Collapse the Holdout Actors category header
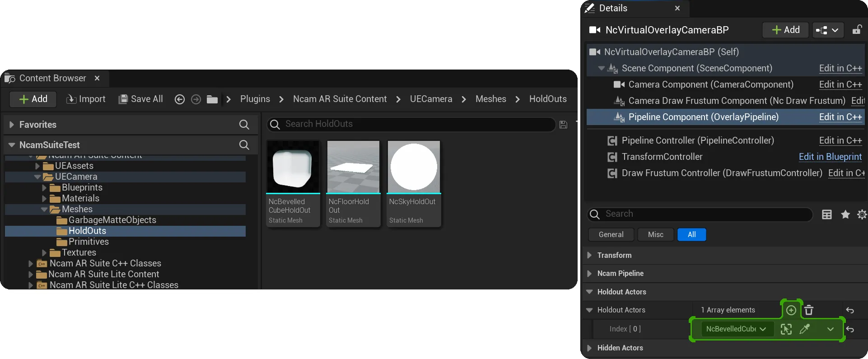Image resolution: width=868 pixels, height=359 pixels. pyautogui.click(x=589, y=292)
